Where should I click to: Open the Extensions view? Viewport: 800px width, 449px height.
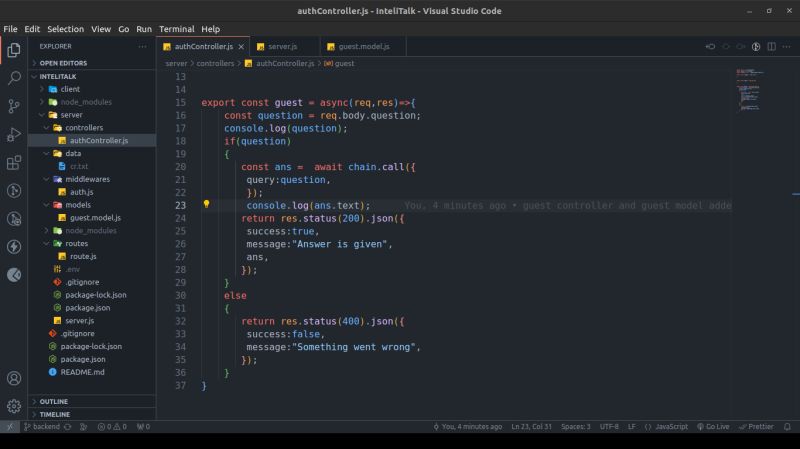coord(14,162)
